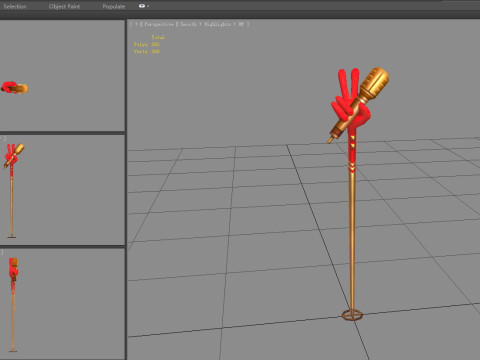Image resolution: width=480 pixels, height=360 pixels.
Task: Click the yellow Total statistics heading
Action: click(x=158, y=37)
